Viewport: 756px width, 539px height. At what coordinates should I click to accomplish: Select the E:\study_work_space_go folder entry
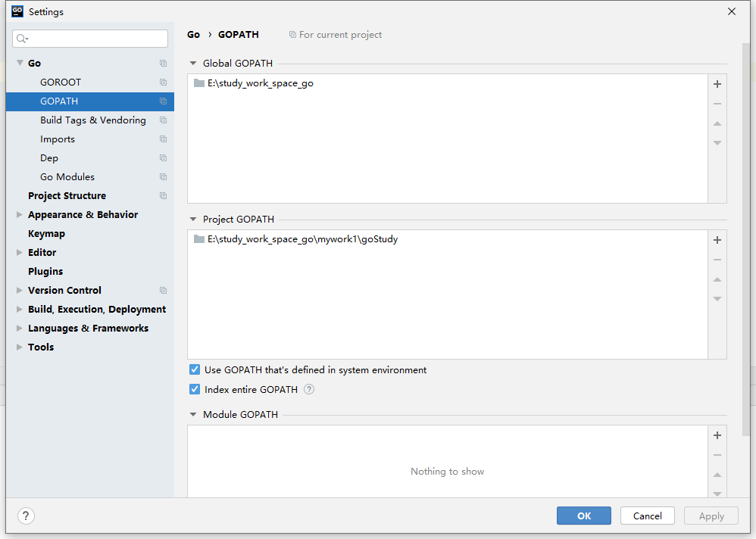tap(260, 83)
